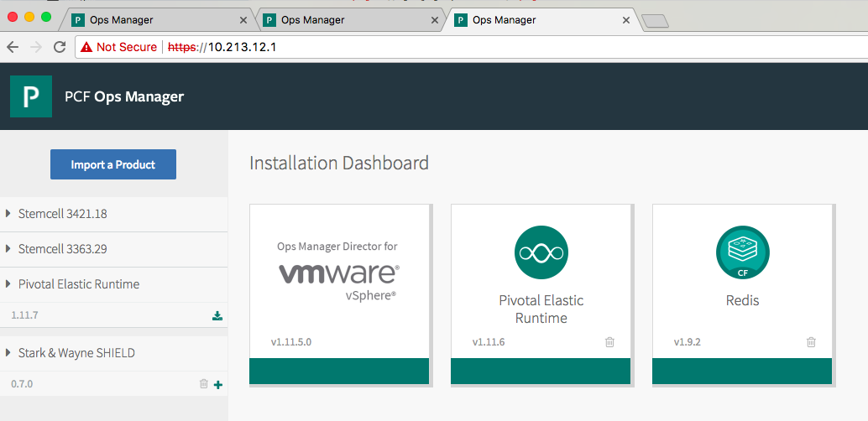Click the PCF Ops Manager P logo

[x=31, y=96]
